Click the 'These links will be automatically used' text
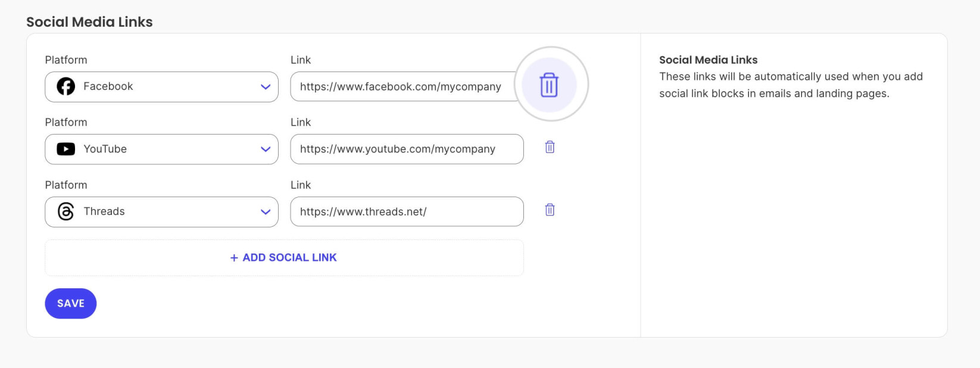This screenshot has height=368, width=980. [x=791, y=85]
